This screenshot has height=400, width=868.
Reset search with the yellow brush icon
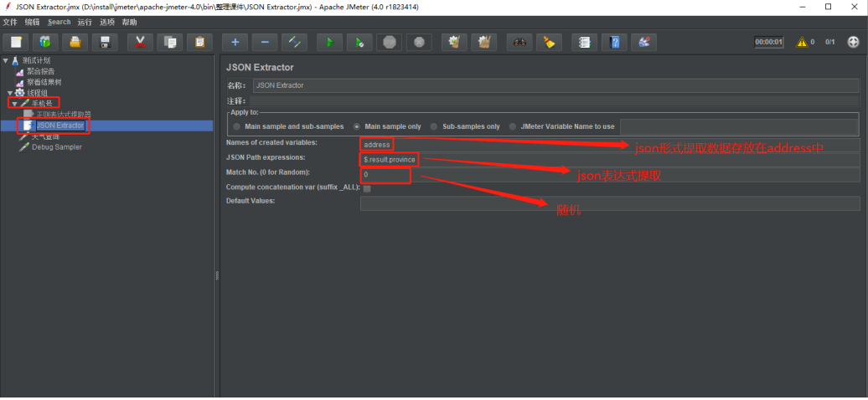[549, 42]
